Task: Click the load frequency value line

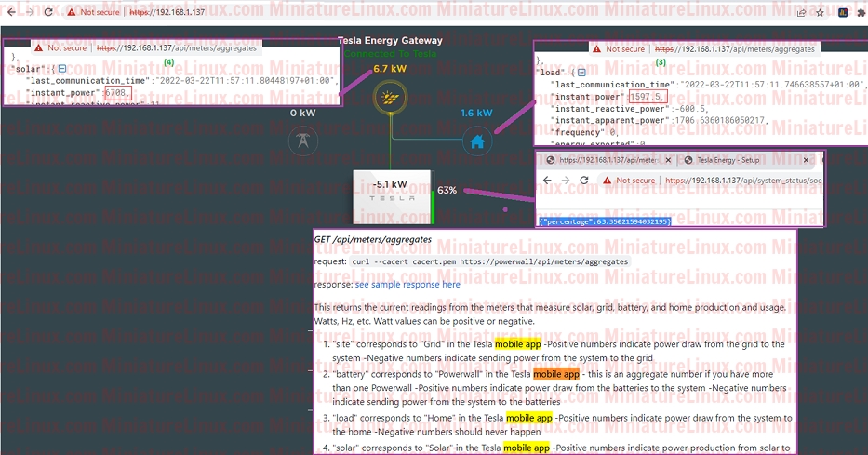Action: point(583,132)
